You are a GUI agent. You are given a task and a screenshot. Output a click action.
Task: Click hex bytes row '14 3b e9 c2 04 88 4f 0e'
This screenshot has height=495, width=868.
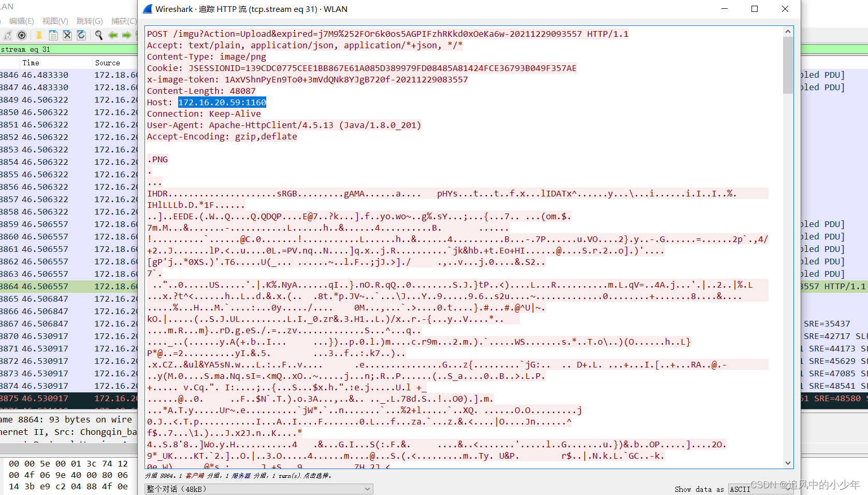tap(68, 486)
